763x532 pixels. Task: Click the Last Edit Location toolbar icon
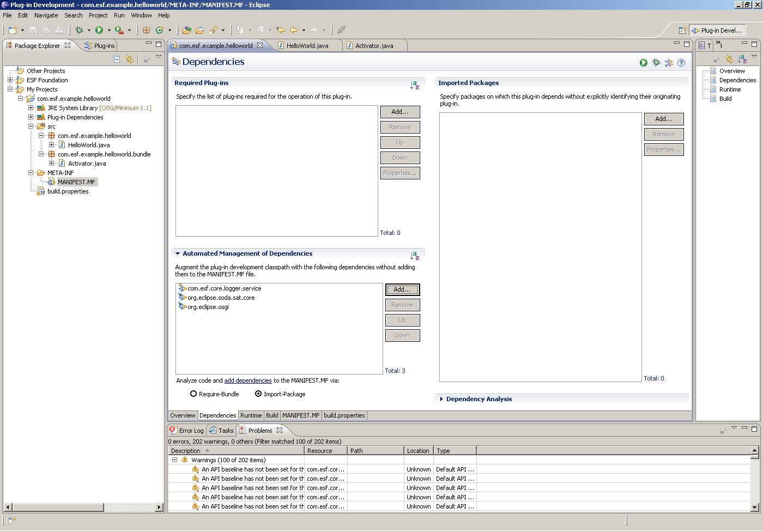coord(281,30)
